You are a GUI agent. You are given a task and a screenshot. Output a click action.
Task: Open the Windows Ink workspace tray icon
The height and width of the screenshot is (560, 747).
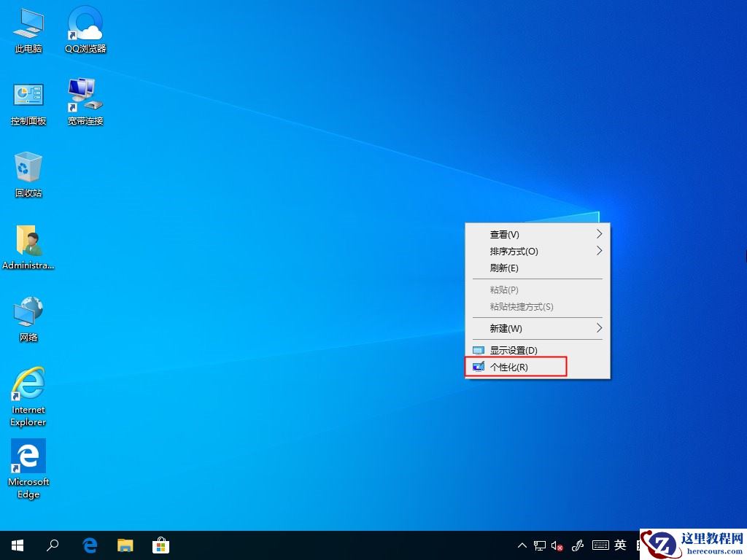[x=578, y=545]
